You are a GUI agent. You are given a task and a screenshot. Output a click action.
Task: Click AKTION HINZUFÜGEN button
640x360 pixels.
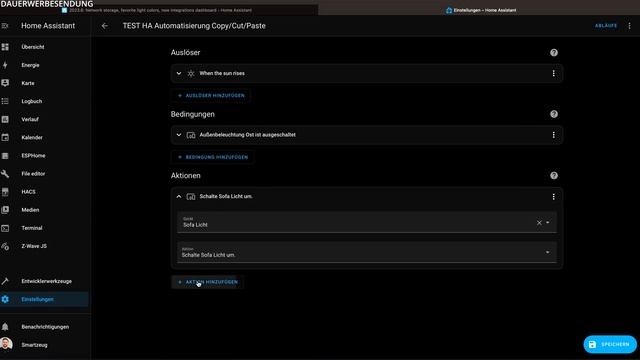(x=208, y=282)
